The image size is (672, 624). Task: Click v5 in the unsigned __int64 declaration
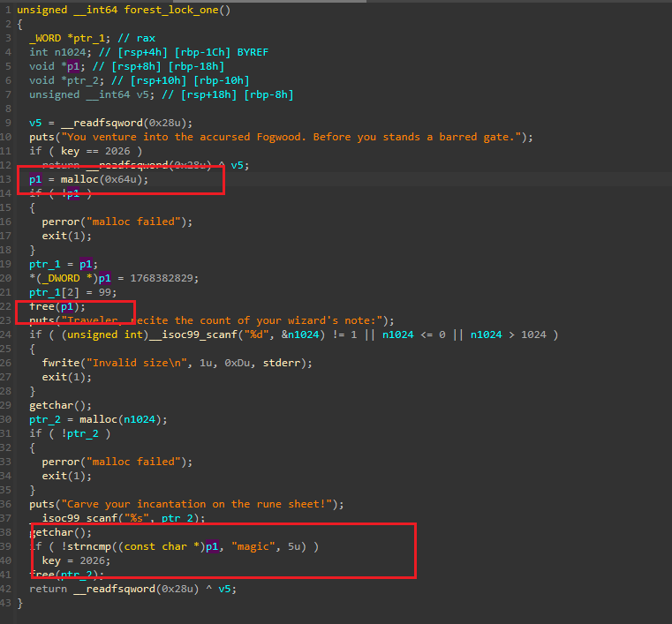(x=143, y=94)
